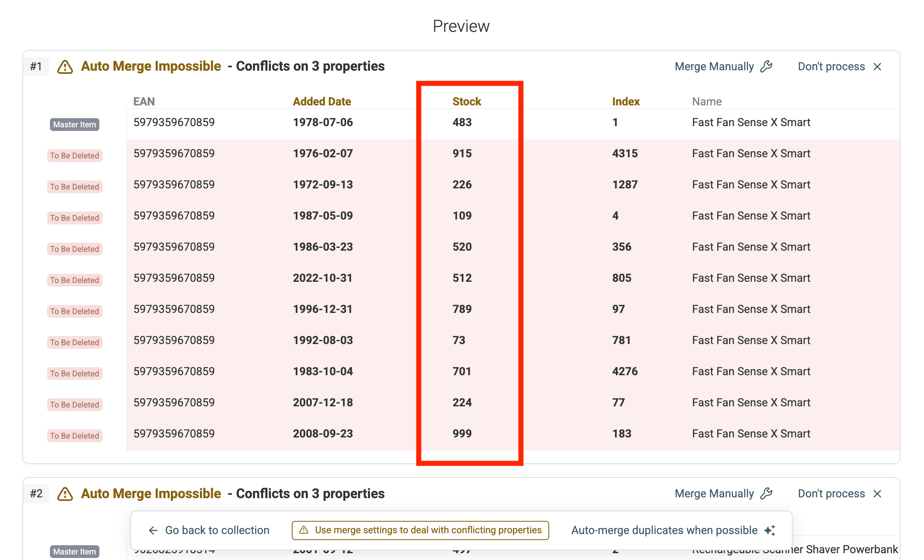Go back to collection
The width and height of the screenshot is (924, 560).
coord(209,530)
